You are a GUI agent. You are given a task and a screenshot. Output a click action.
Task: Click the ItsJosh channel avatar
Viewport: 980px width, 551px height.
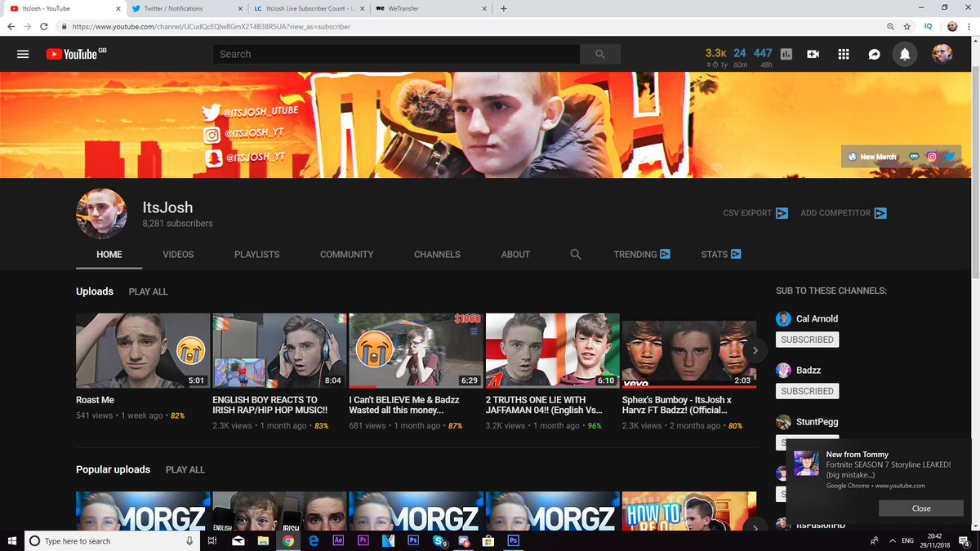coord(101,214)
